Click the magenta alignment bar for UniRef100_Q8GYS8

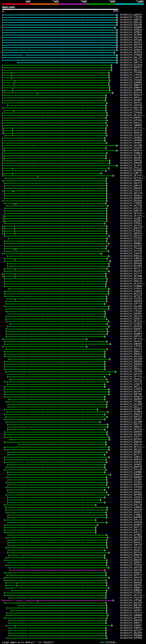[x=58, y=570]
